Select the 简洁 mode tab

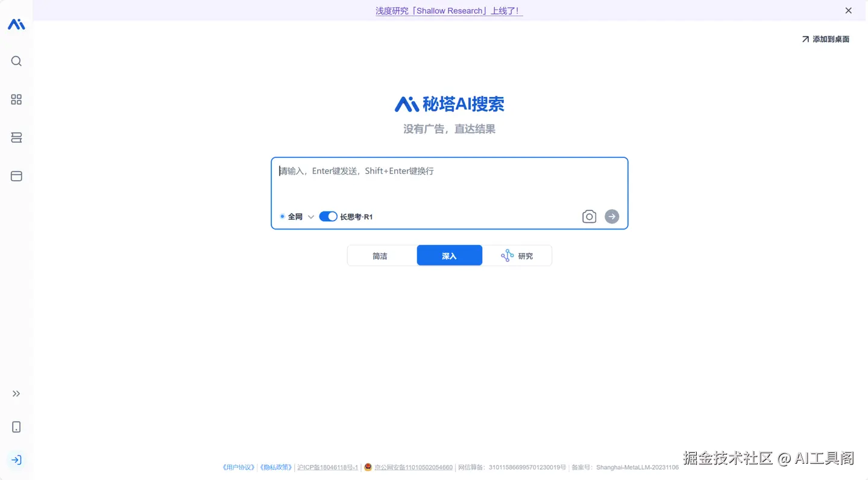pyautogui.click(x=382, y=255)
